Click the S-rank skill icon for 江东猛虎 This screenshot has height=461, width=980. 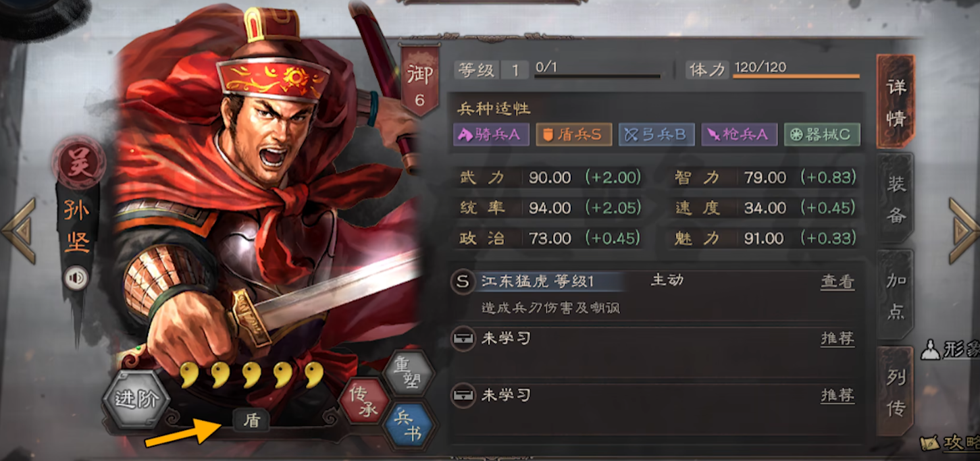[x=463, y=282]
